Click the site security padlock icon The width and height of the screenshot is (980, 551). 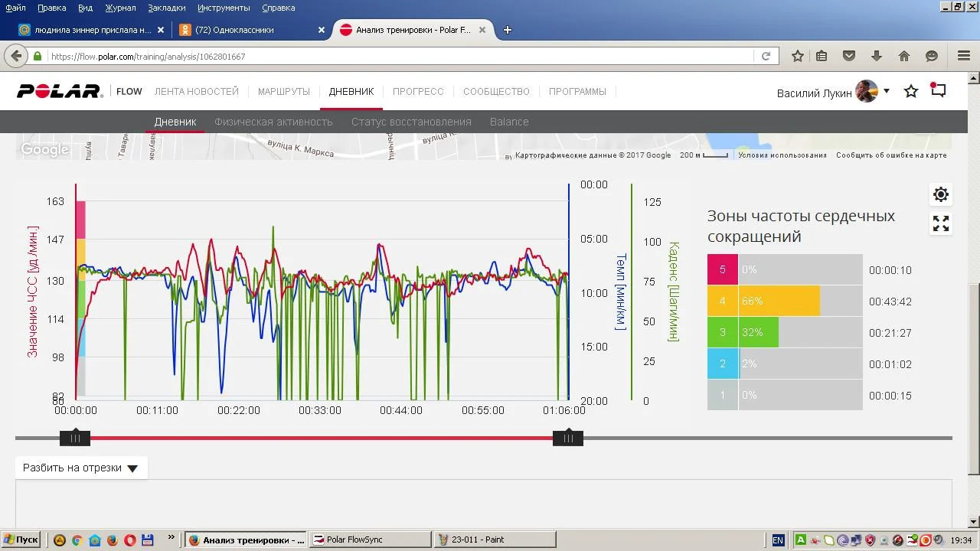coord(37,57)
